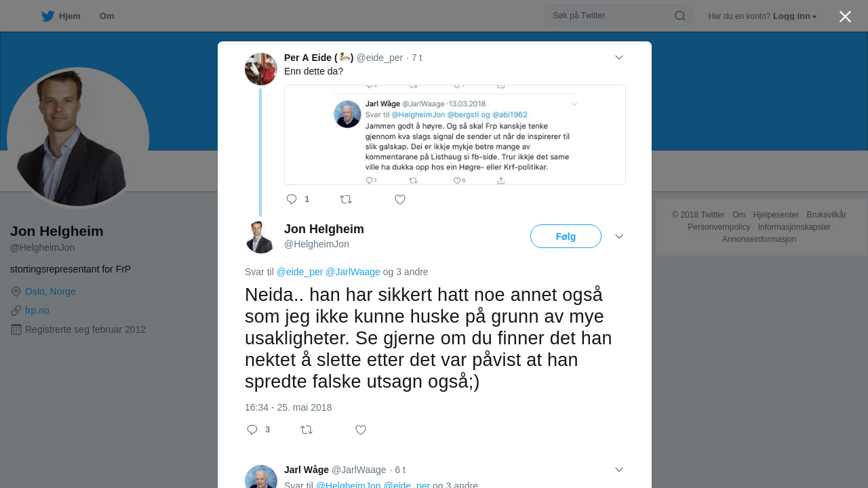Click the @eide_per mention link
Image resolution: width=868 pixels, height=488 pixels.
coord(300,272)
